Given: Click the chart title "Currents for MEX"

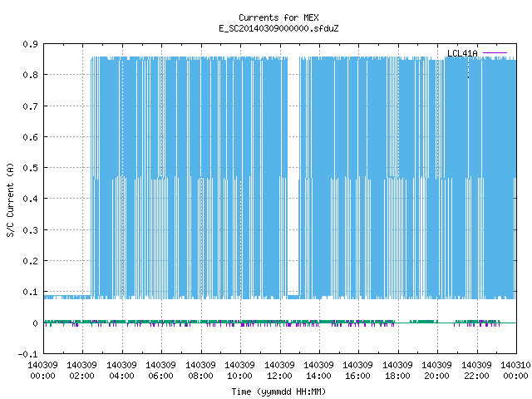Looking at the screenshot, I should tap(278, 17).
